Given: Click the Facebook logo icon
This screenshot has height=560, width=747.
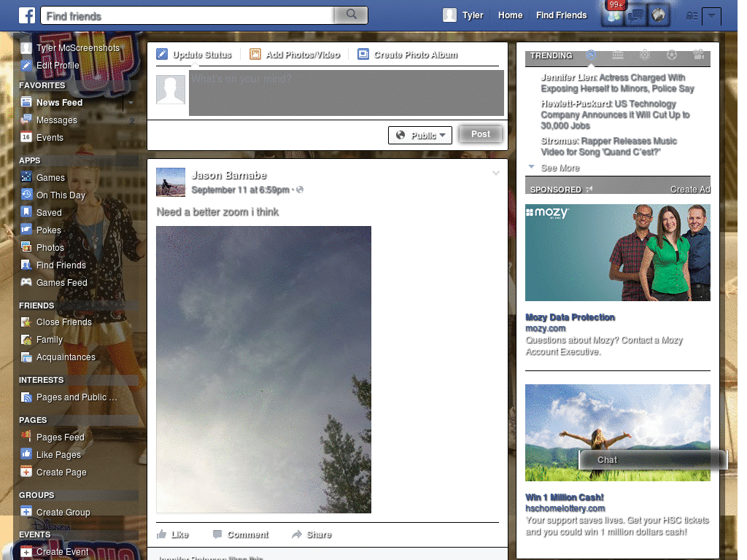Looking at the screenshot, I should point(27,16).
